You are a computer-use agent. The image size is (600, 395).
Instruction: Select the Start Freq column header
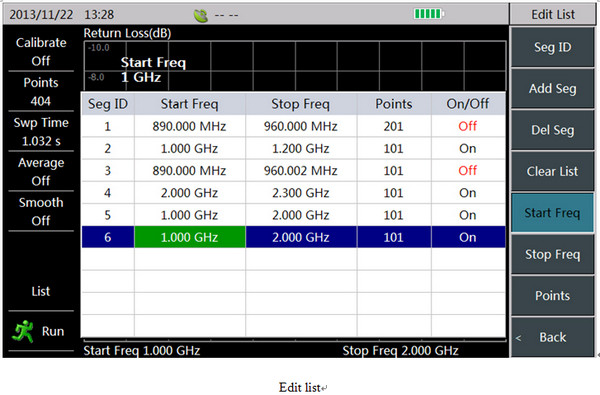[x=190, y=104]
